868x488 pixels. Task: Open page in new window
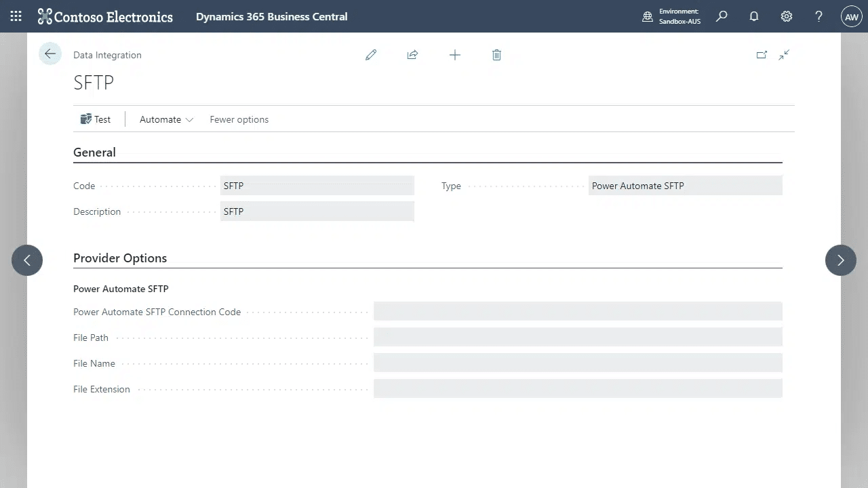(x=762, y=55)
